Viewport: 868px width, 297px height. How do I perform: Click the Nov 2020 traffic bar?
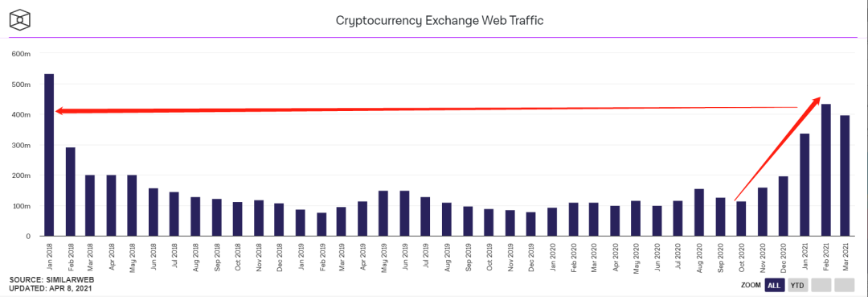[763, 212]
